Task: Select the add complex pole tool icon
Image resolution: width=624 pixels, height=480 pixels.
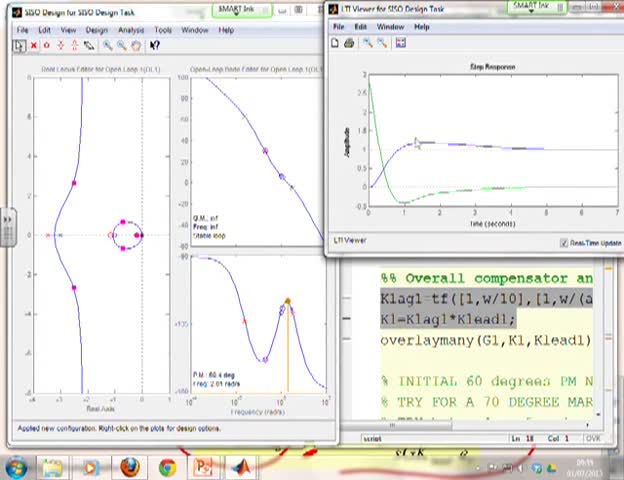Action: tap(61, 45)
